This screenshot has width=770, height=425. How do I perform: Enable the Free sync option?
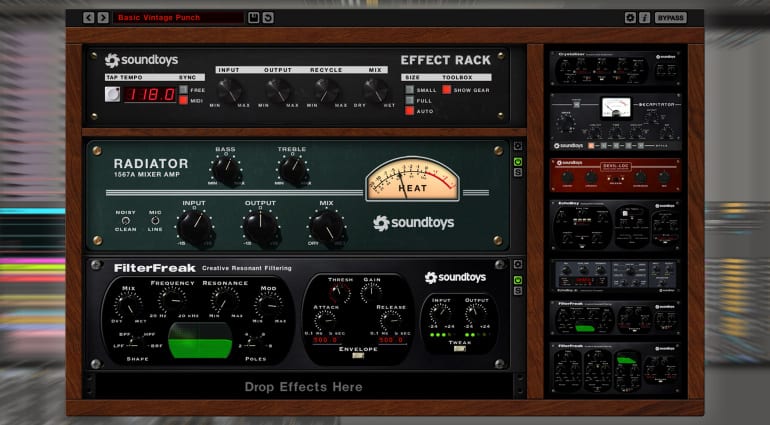183,89
